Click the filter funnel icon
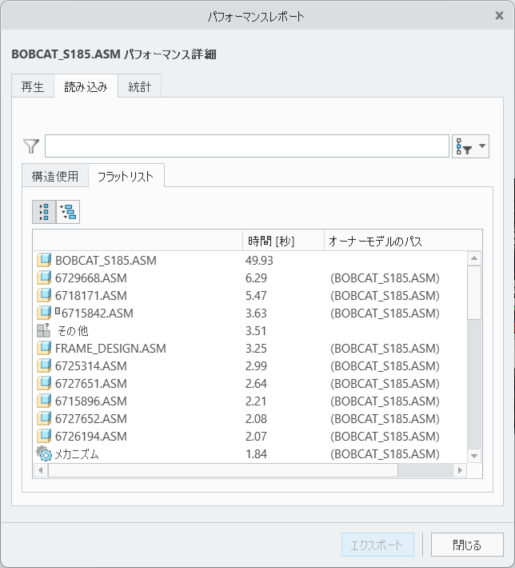This screenshot has width=515, height=568. point(31,146)
